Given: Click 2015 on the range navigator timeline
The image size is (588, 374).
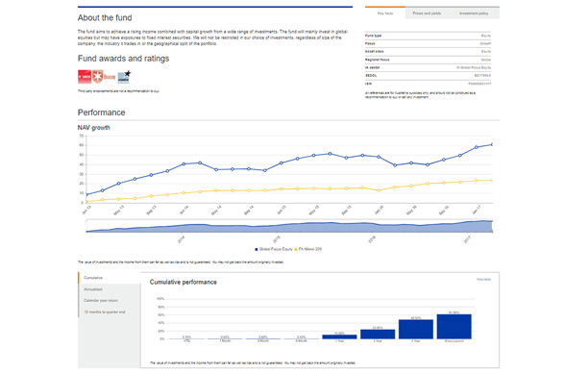Looking at the screenshot, I should coord(277,239).
